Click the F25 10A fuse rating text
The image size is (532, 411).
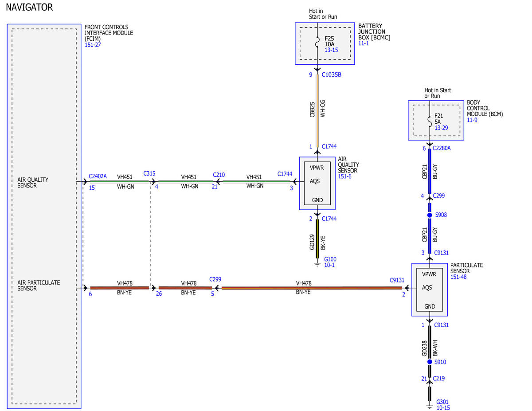coord(329,42)
